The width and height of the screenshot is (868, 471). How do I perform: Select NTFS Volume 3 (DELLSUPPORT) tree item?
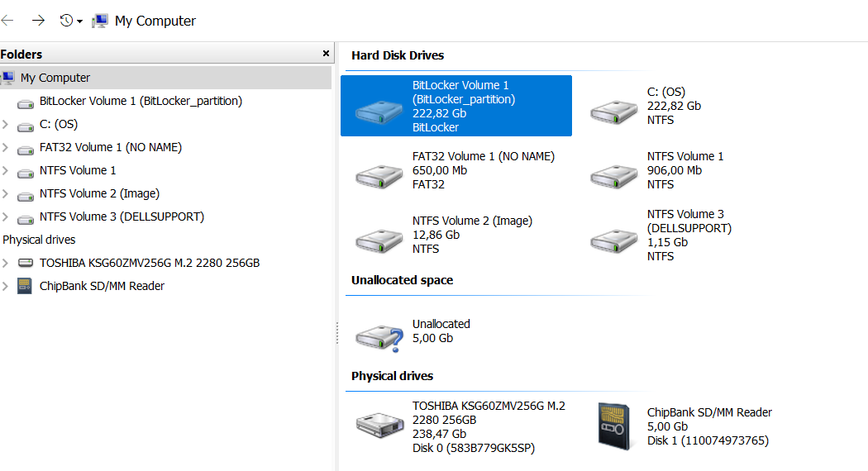[x=122, y=216]
